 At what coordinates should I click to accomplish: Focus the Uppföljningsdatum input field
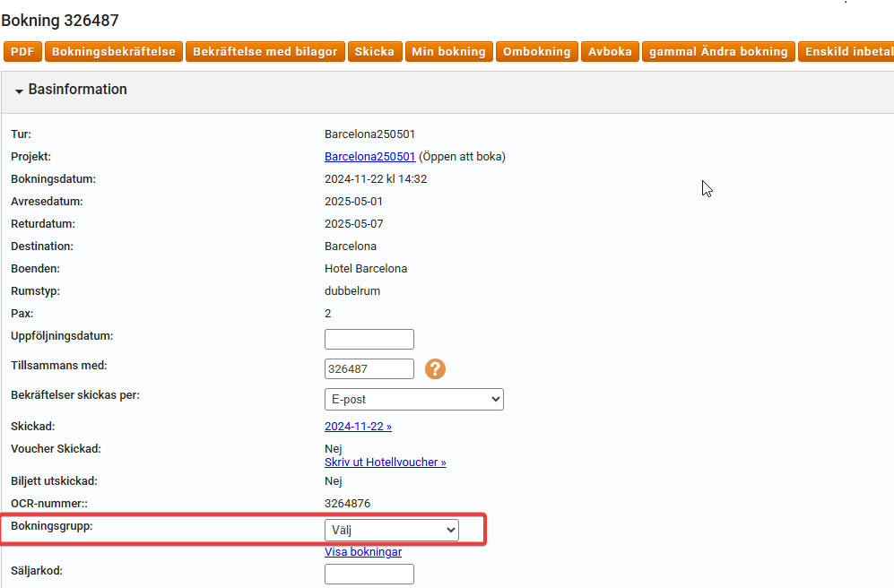[369, 339]
